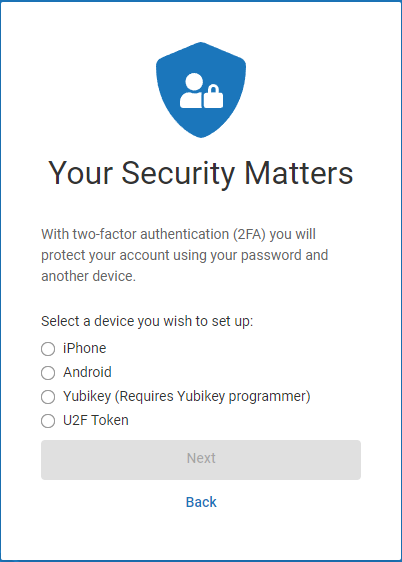Click the U2F Token label text
This screenshot has width=402, height=562.
pos(96,420)
